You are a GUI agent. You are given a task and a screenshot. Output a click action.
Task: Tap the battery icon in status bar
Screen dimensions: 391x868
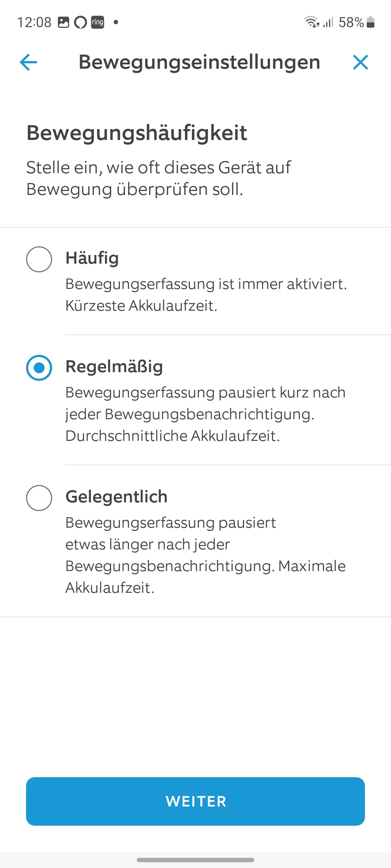click(x=370, y=22)
